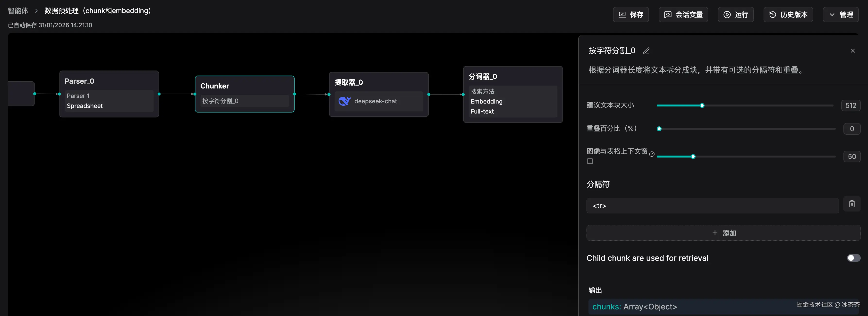This screenshot has height=316, width=868.
Task: Click the 重叠百分比 slider handle
Action: [659, 129]
